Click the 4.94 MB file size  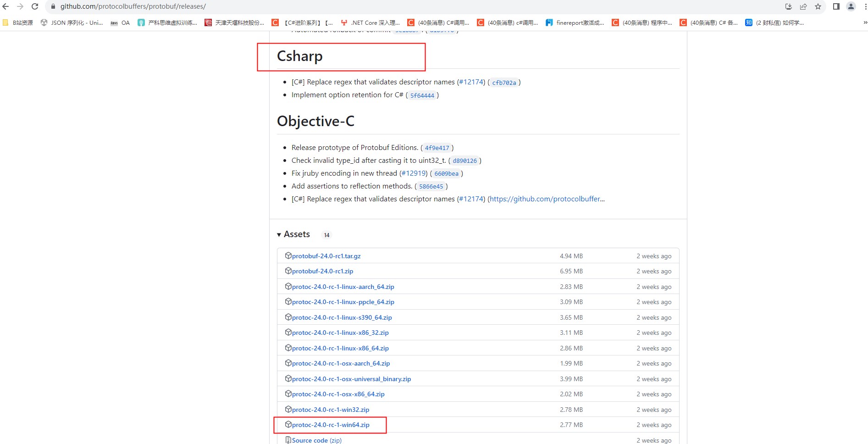(571, 256)
